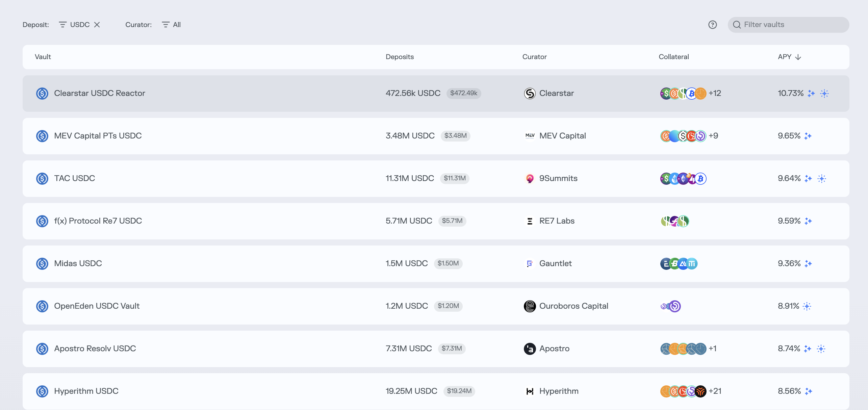Screen dimensions: 868x410
Task: Open the Clearstar USDC Reactor vault
Action: 436,94
